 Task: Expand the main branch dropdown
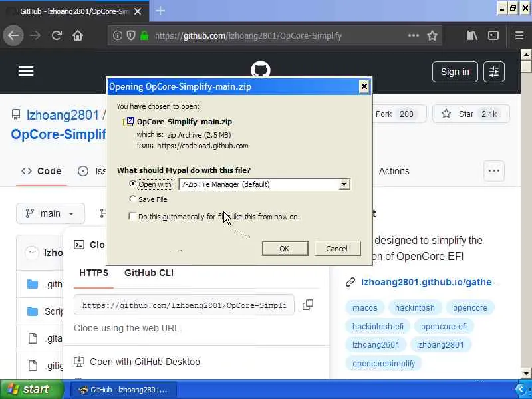click(51, 213)
